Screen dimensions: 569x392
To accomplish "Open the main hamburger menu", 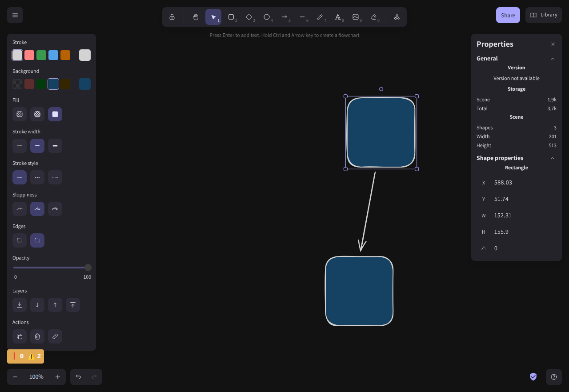I will pos(15,15).
